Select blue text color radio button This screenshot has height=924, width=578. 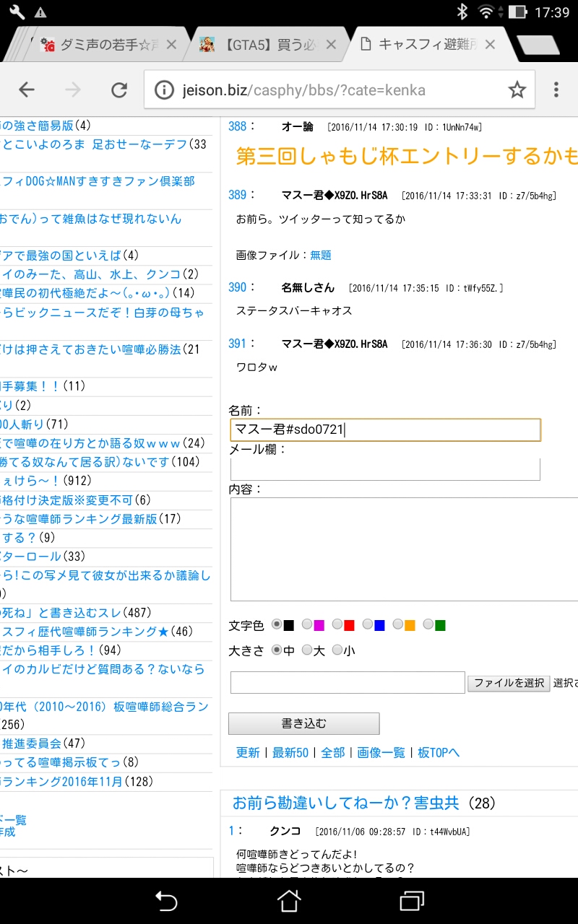click(x=368, y=624)
